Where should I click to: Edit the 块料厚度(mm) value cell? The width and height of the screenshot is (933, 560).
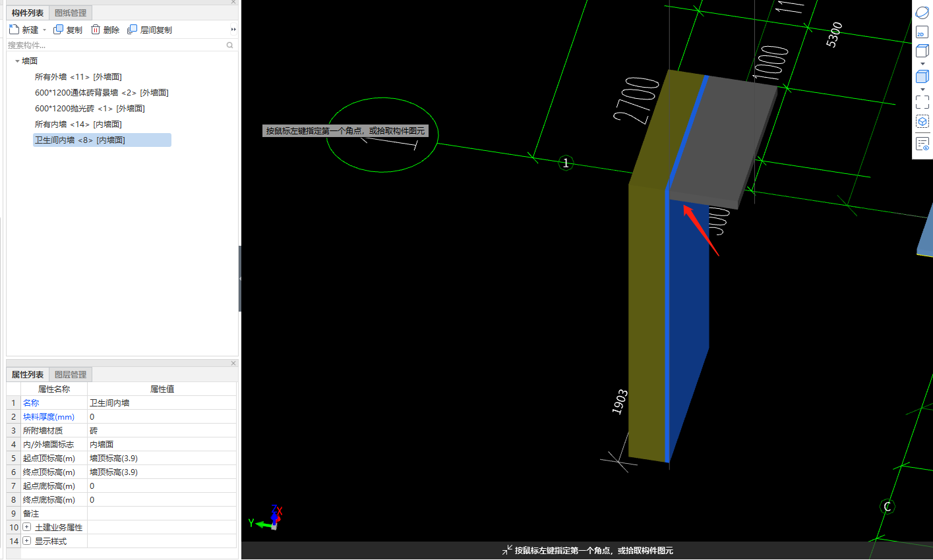click(162, 416)
